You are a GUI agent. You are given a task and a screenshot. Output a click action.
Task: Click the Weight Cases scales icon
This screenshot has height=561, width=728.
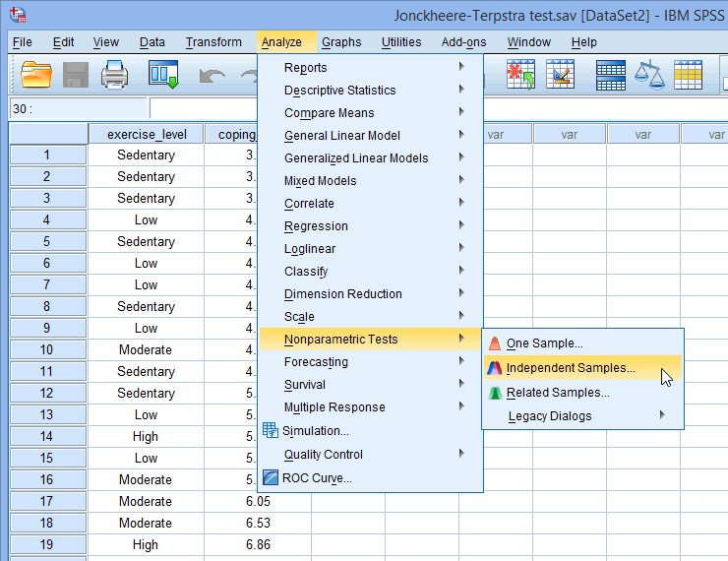tap(649, 74)
